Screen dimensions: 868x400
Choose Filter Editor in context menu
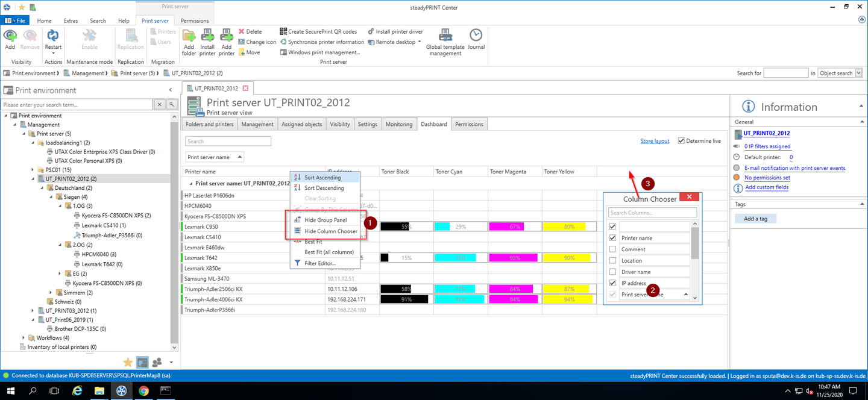point(325,263)
